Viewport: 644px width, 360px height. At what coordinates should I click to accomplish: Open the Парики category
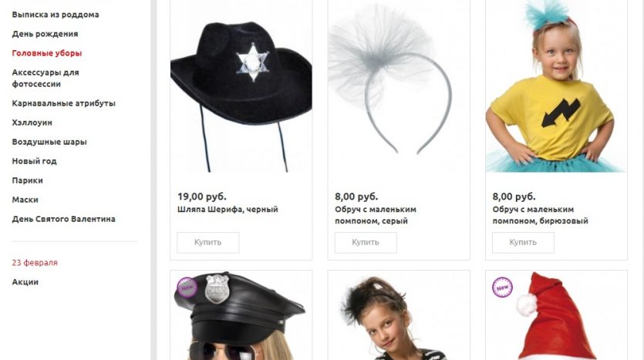click(27, 180)
